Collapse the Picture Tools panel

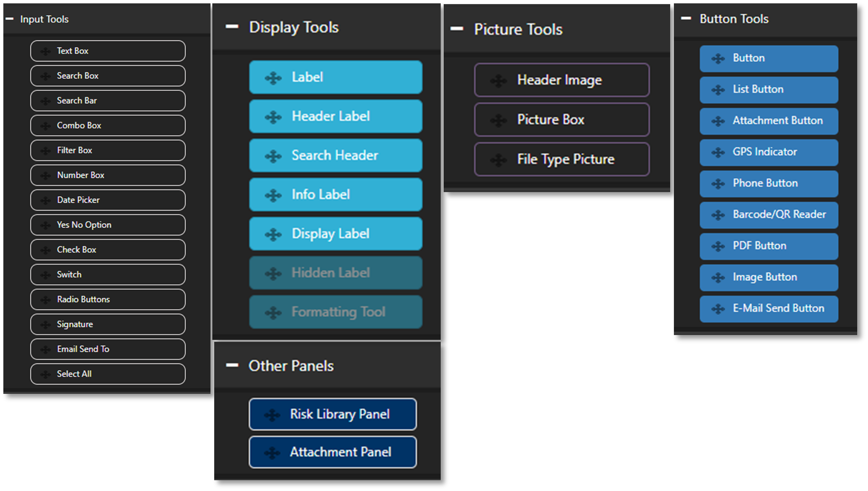[457, 29]
